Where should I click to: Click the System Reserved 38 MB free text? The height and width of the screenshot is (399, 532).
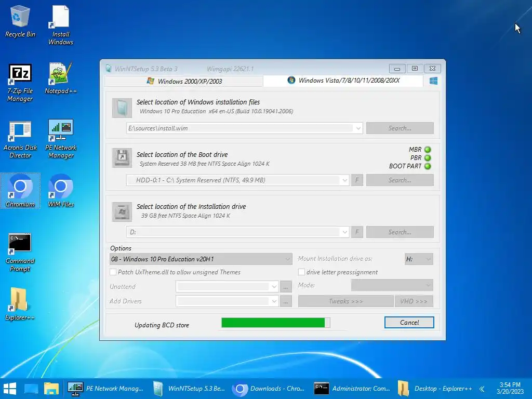(x=205, y=164)
